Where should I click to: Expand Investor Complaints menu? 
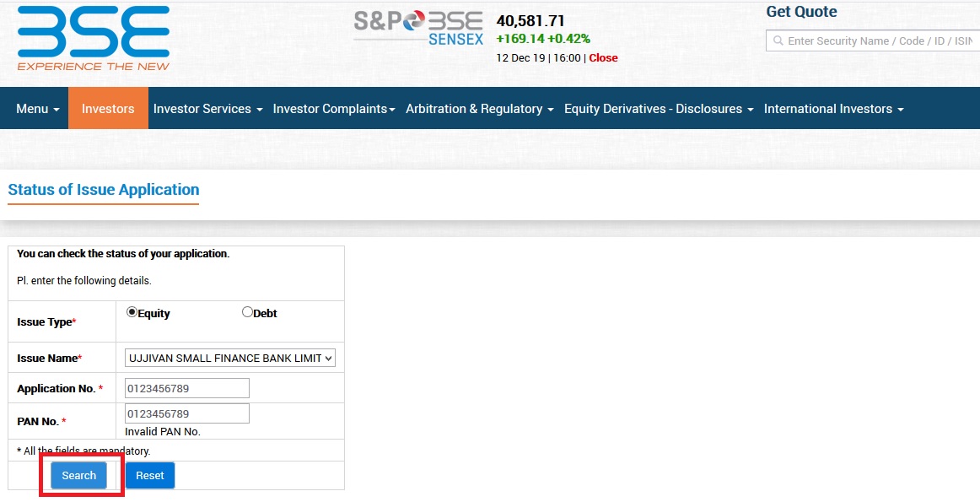pos(334,109)
